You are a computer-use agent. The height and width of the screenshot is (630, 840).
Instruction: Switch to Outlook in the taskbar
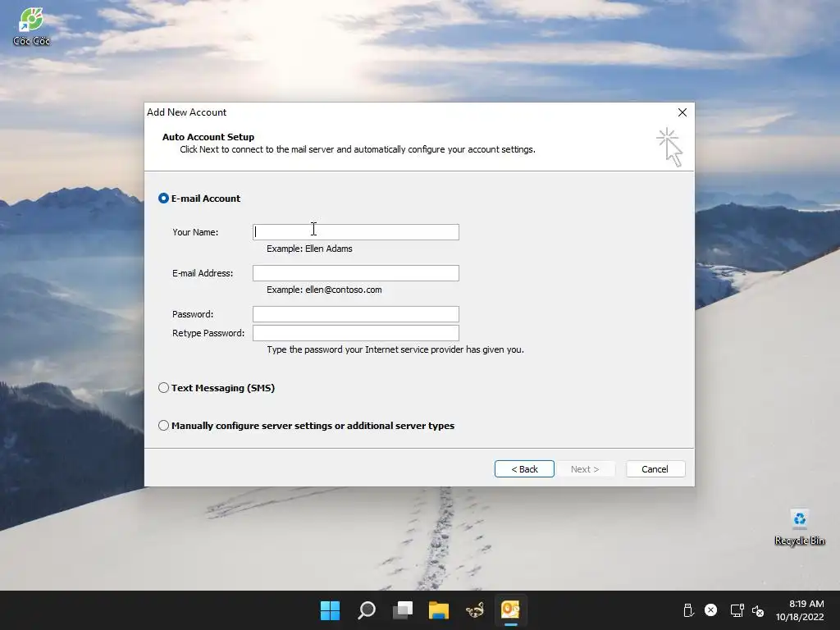510,610
